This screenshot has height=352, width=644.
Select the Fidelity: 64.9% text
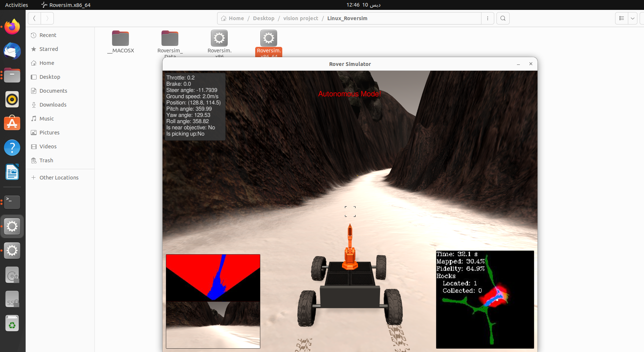click(x=461, y=269)
